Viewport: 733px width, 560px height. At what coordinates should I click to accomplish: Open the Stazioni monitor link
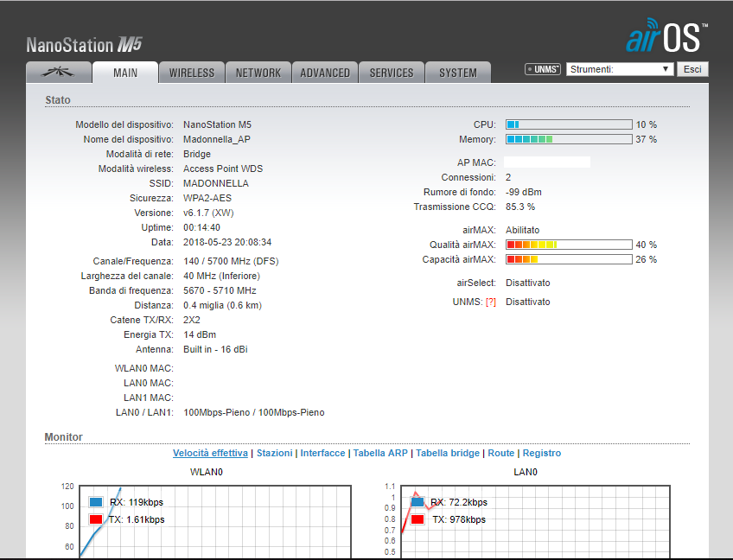(x=274, y=453)
